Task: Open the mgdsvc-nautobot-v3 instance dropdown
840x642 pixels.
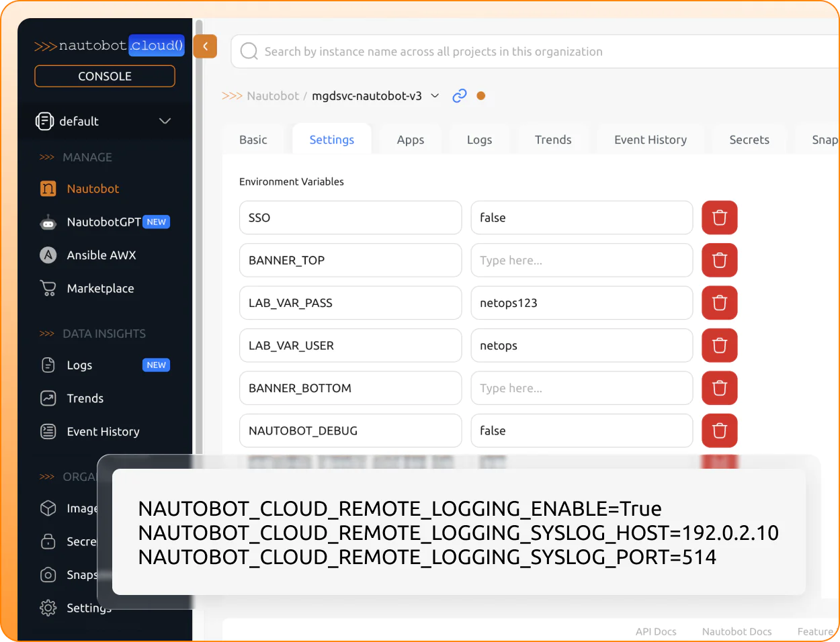Action: (x=435, y=96)
